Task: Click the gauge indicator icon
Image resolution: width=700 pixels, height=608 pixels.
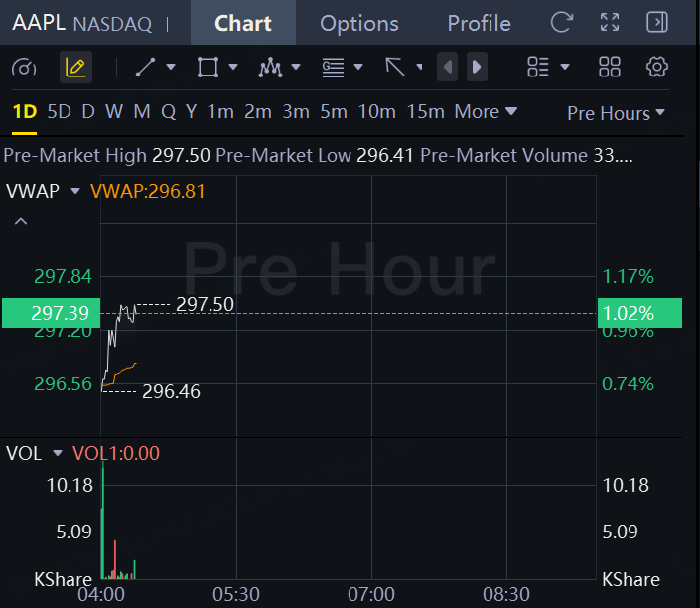Action: (x=24, y=68)
